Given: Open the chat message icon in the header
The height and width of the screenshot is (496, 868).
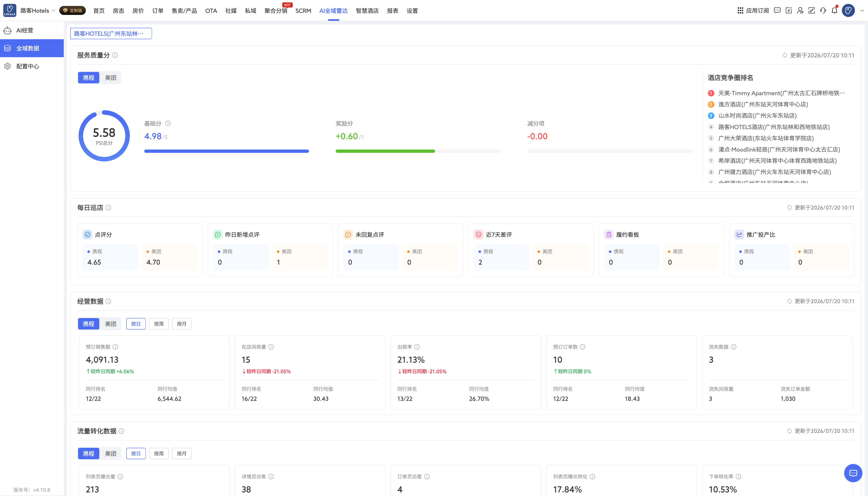Looking at the screenshot, I should coord(777,10).
